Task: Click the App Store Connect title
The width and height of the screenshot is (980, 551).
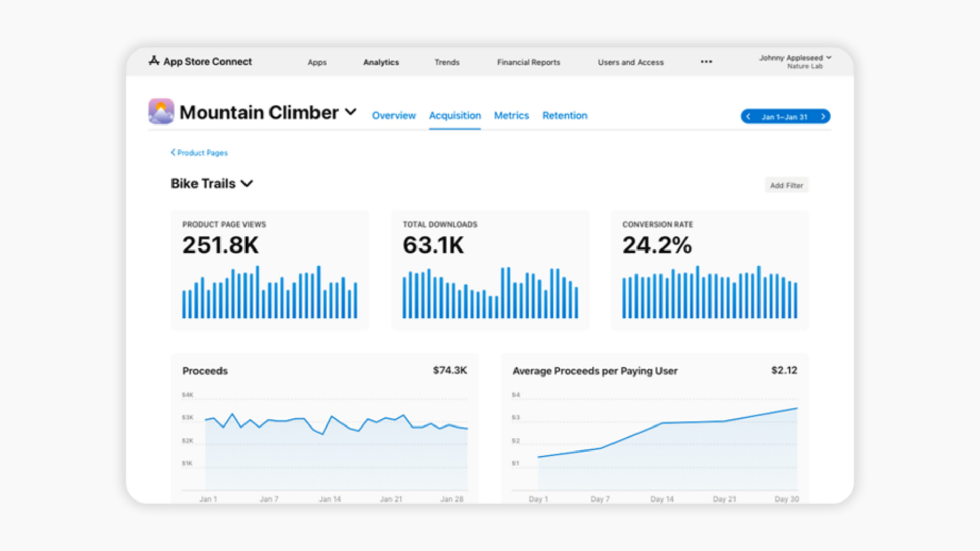Action: [207, 61]
